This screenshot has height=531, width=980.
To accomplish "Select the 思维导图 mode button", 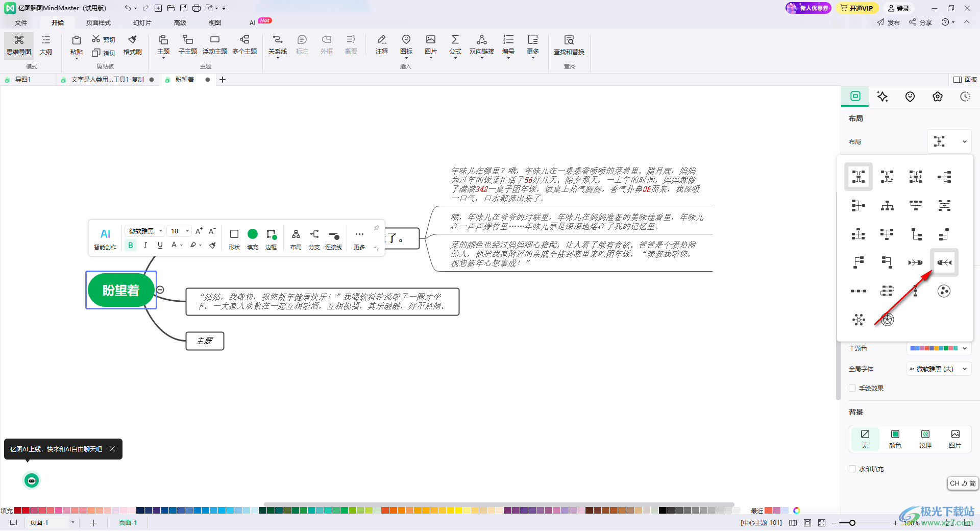I will (x=19, y=45).
